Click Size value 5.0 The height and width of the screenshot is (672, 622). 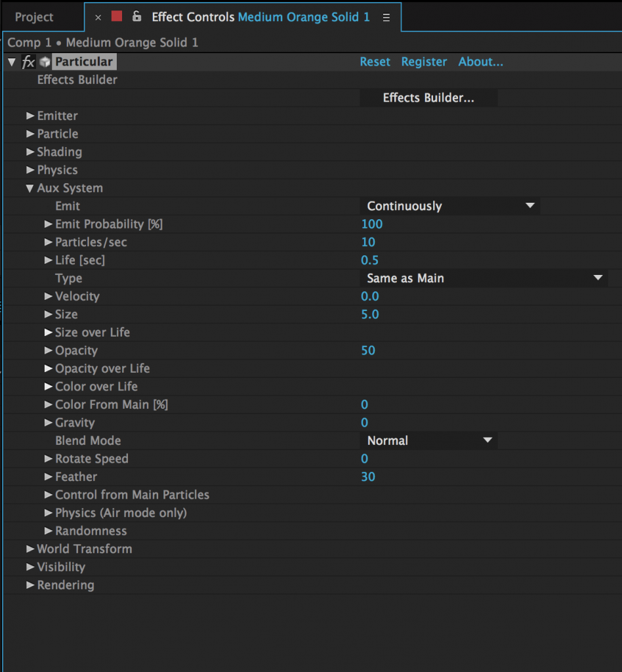point(369,314)
